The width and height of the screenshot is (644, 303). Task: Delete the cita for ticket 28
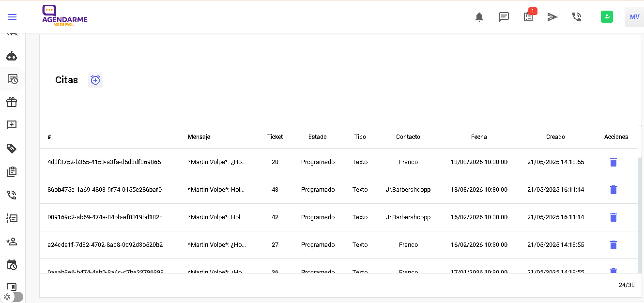[613, 162]
